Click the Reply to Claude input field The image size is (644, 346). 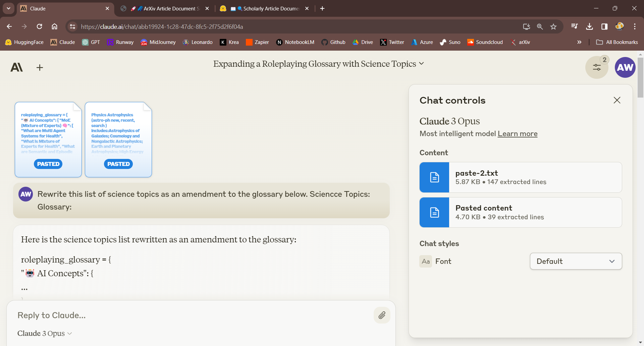click(x=191, y=315)
